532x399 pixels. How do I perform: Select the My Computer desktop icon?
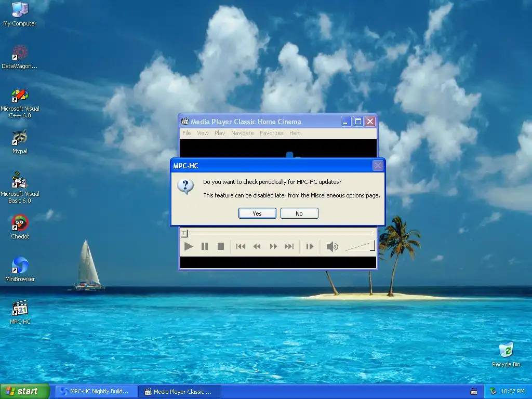coord(20,14)
